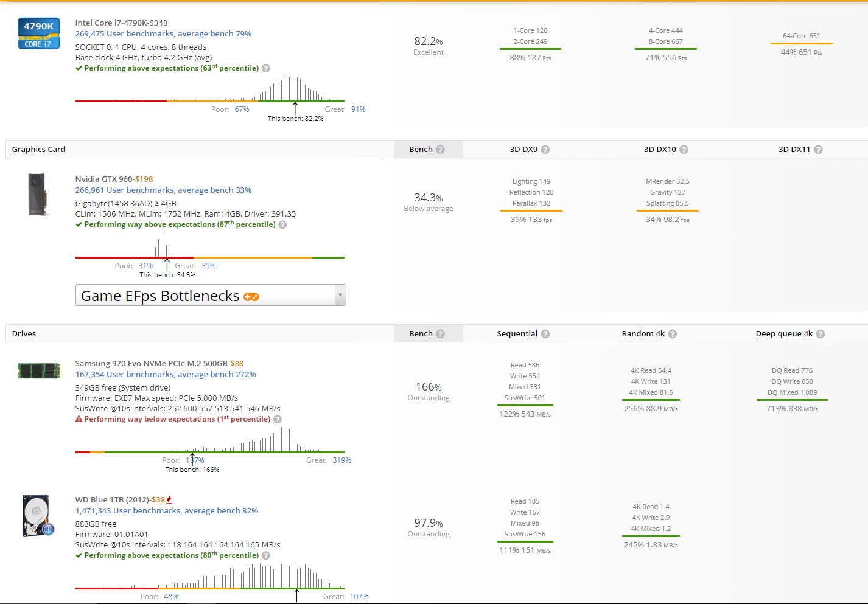Click the Graphics Card section header

pyautogui.click(x=38, y=150)
